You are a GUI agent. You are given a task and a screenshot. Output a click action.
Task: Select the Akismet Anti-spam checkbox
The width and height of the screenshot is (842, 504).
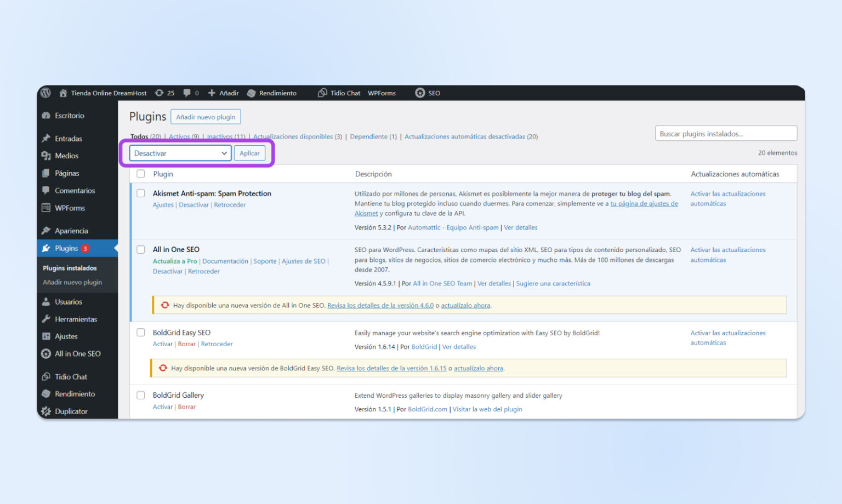pos(140,193)
